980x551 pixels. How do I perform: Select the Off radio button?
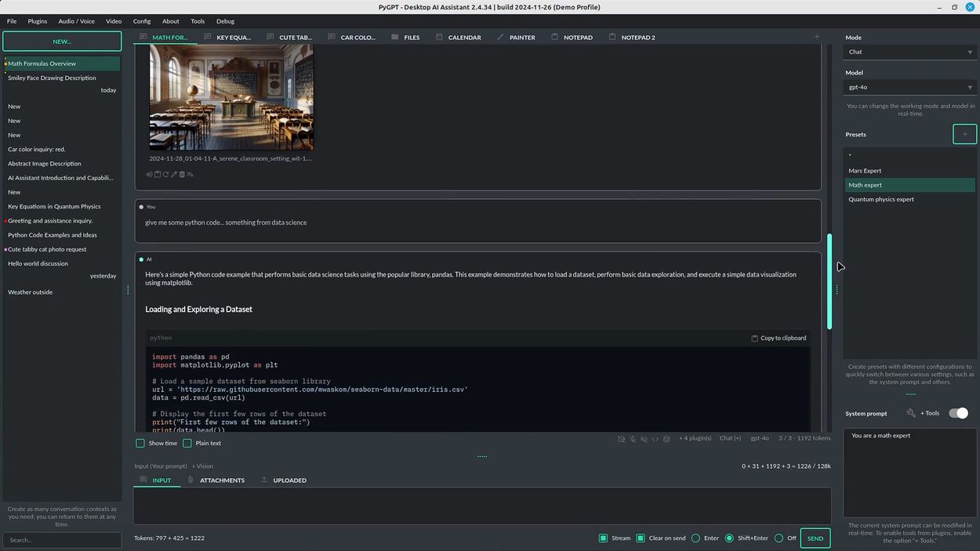pos(779,538)
